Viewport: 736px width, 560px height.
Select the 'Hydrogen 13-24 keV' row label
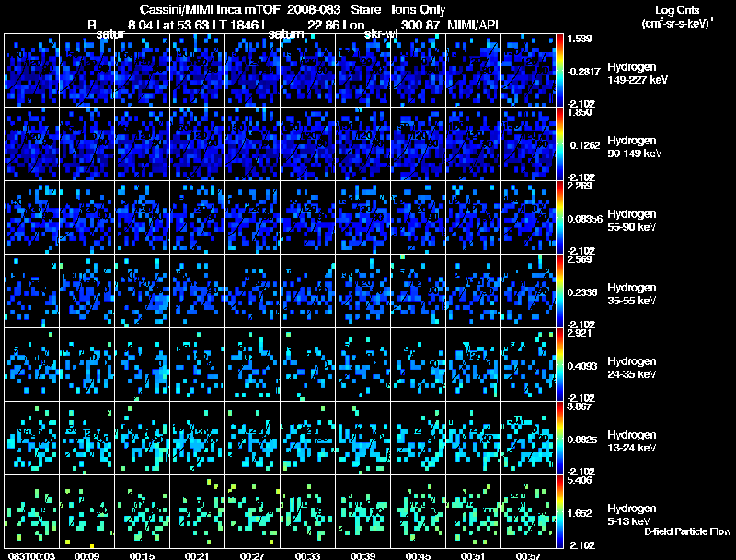632,441
